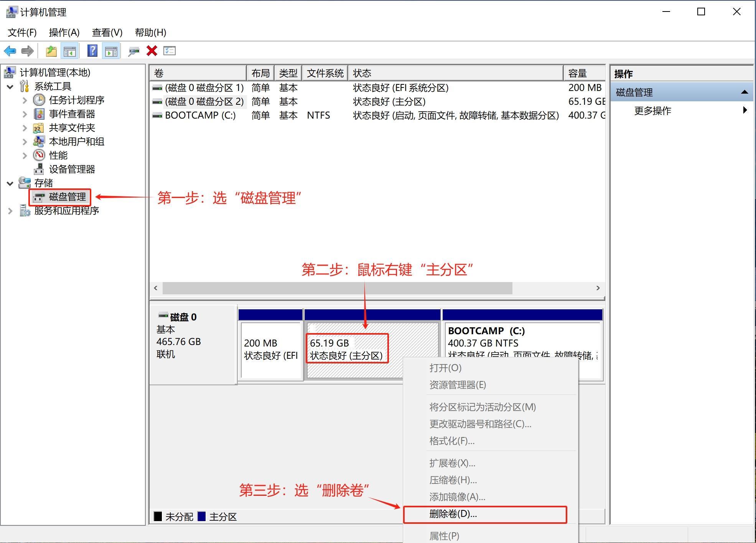
Task: Toggle the action pane display icon
Action: coord(111,50)
